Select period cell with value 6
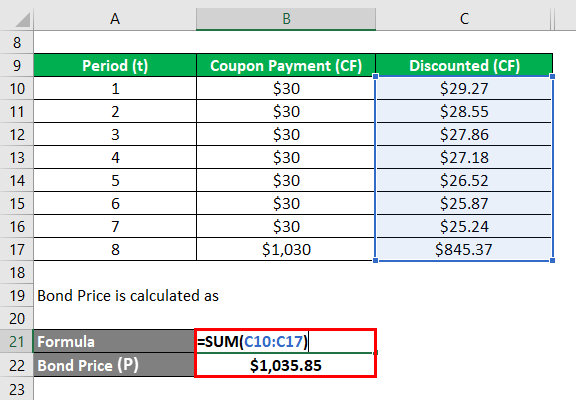 tap(115, 203)
